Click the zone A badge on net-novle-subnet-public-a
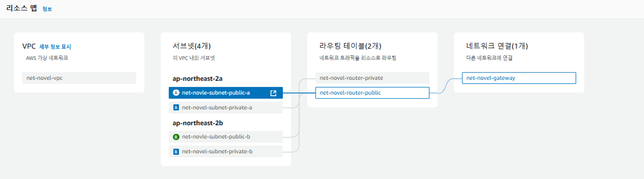Image resolution: width=644 pixels, height=179 pixels. pos(176,93)
